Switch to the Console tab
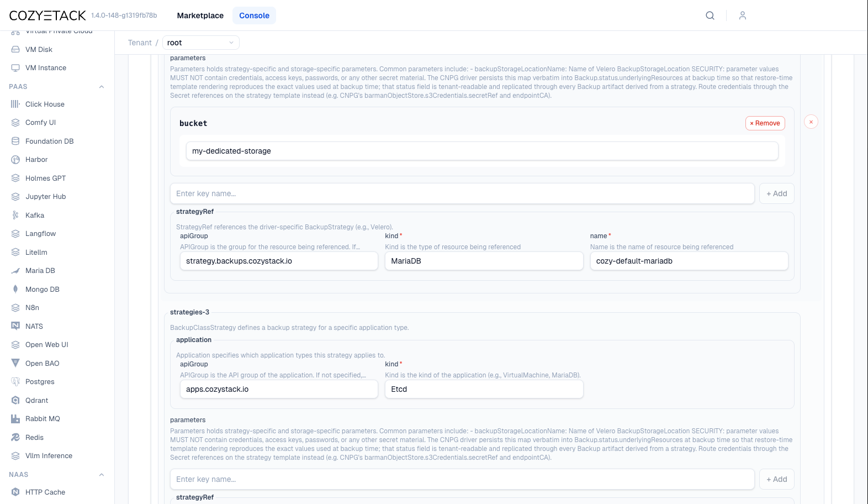The height and width of the screenshot is (504, 868). [x=255, y=15]
